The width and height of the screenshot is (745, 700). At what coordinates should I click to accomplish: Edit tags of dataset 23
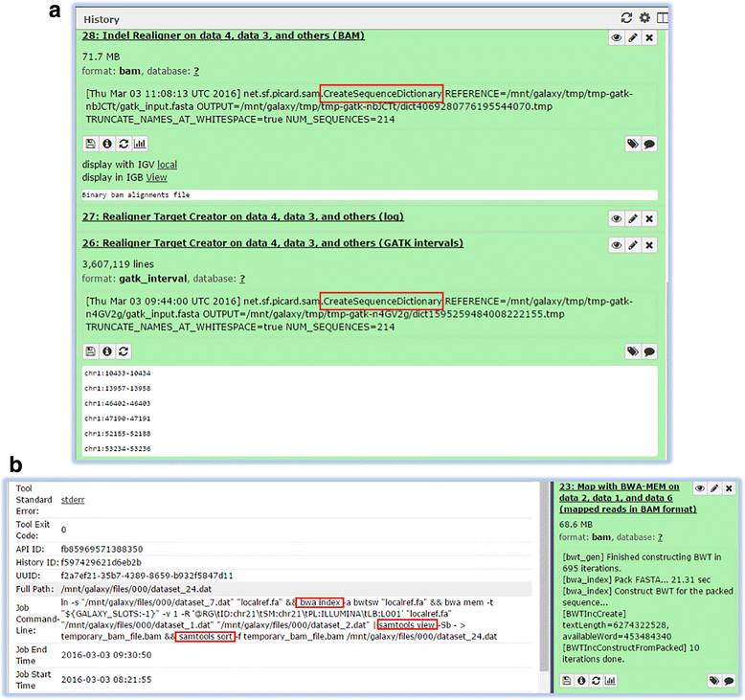(x=713, y=681)
